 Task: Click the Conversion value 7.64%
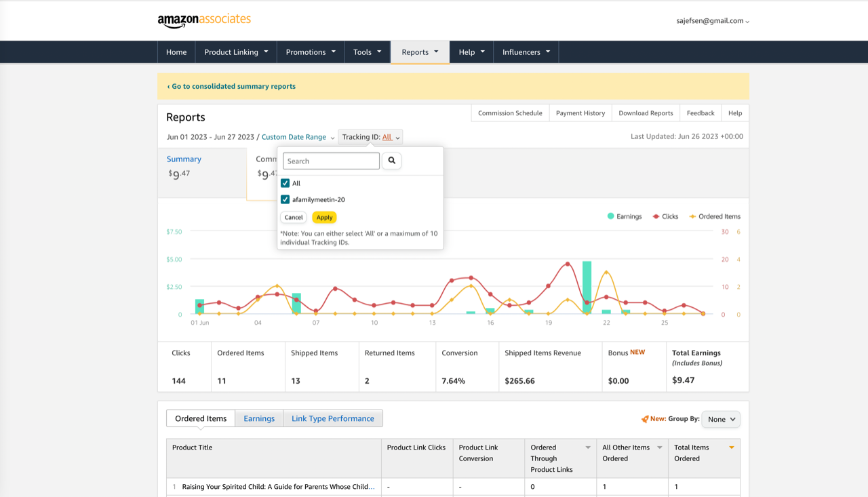coord(454,381)
